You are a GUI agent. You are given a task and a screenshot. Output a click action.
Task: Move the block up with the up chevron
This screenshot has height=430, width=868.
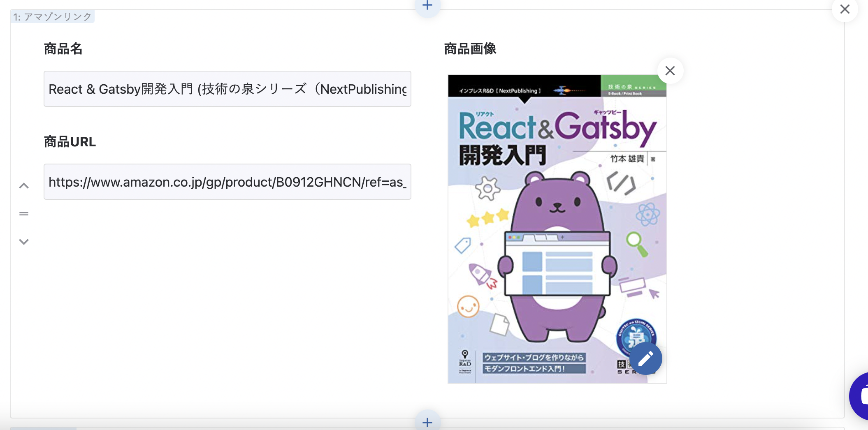[24, 186]
